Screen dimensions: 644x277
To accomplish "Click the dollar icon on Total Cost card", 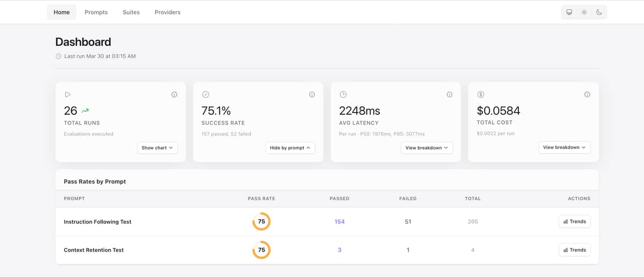I will (x=481, y=94).
